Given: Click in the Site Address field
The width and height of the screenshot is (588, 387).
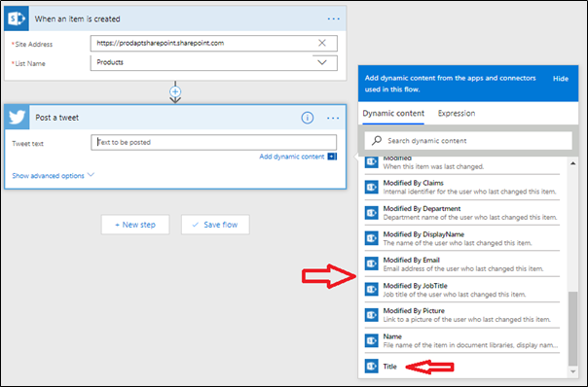Looking at the screenshot, I should pos(214,43).
